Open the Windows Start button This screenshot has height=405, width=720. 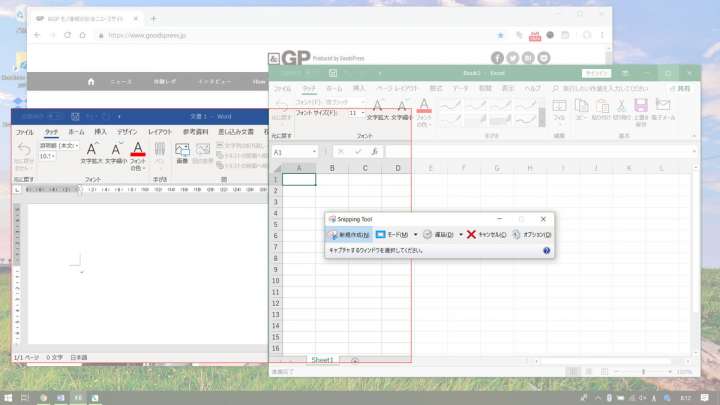tap(8, 398)
